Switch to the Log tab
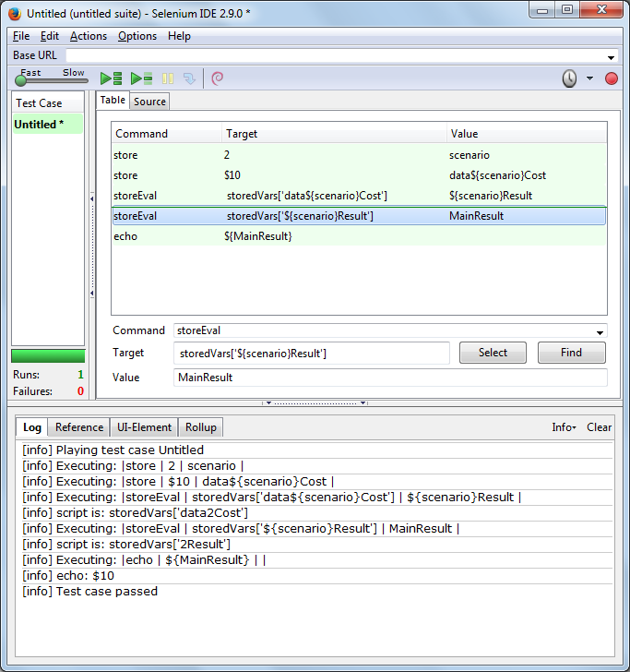This screenshot has width=630, height=672. coord(31,427)
